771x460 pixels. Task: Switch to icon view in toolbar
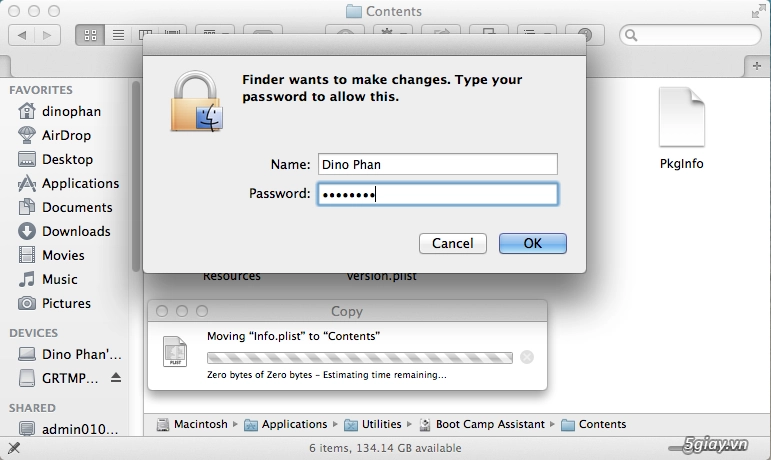click(x=90, y=35)
